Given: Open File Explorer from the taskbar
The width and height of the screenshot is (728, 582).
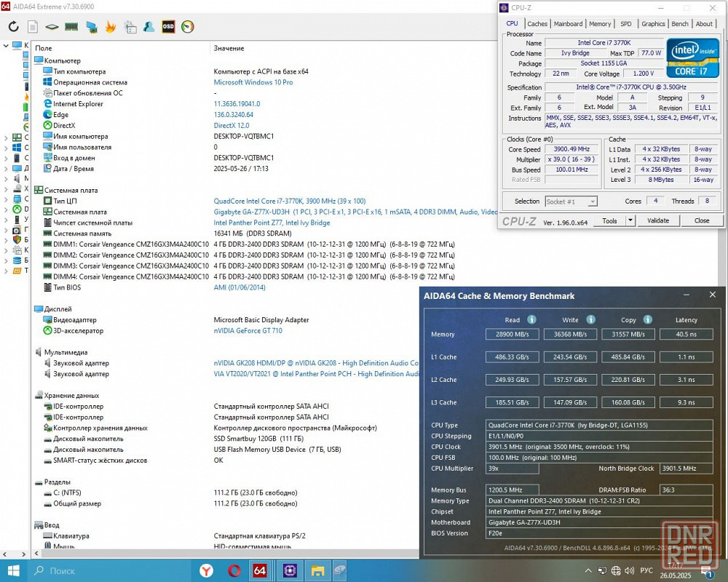Looking at the screenshot, I should (x=317, y=570).
